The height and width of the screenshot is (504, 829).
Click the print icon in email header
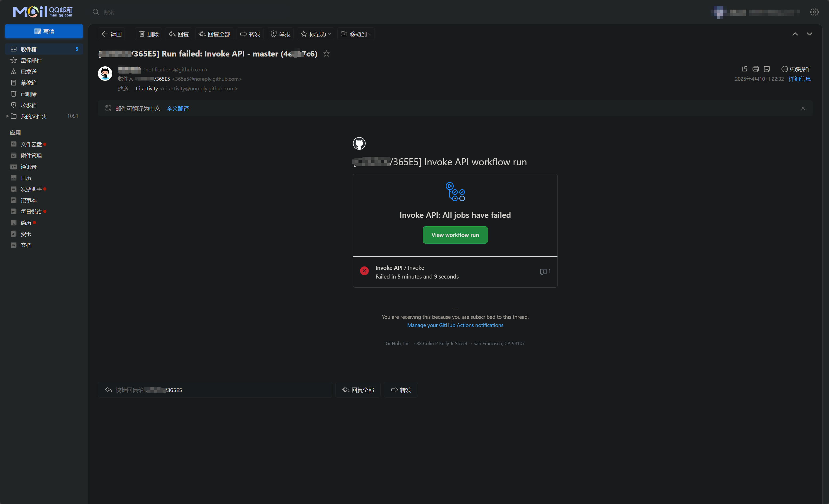point(755,69)
